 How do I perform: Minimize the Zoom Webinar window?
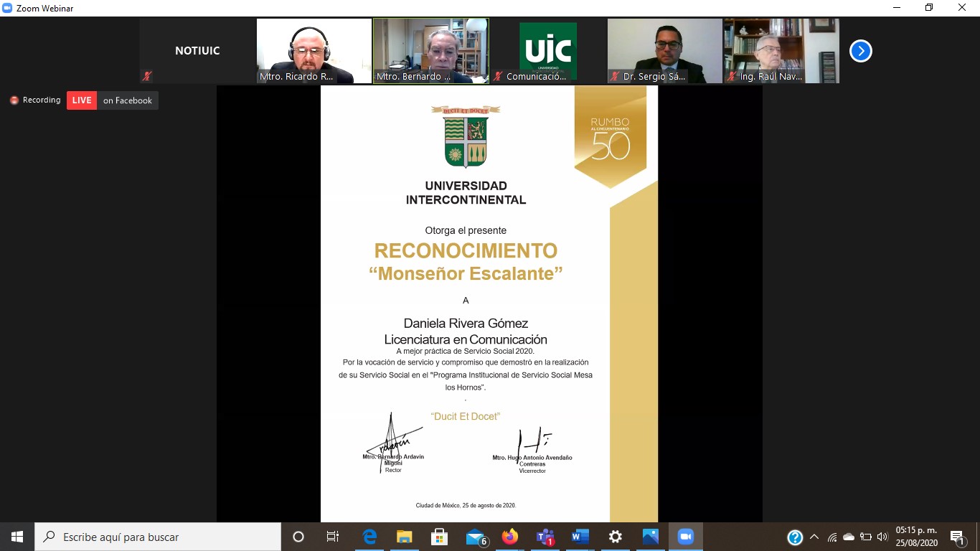(x=897, y=8)
